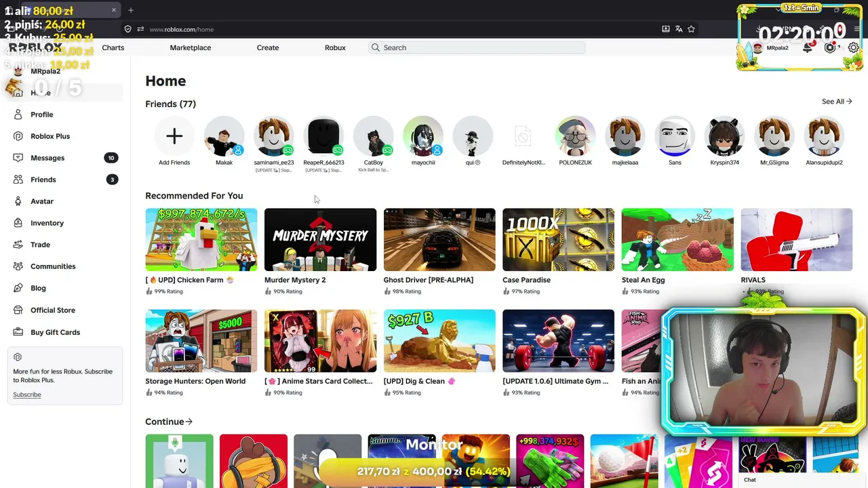The width and height of the screenshot is (868, 488).
Task: Open the Official Store sidebar icon
Action: [x=18, y=310]
